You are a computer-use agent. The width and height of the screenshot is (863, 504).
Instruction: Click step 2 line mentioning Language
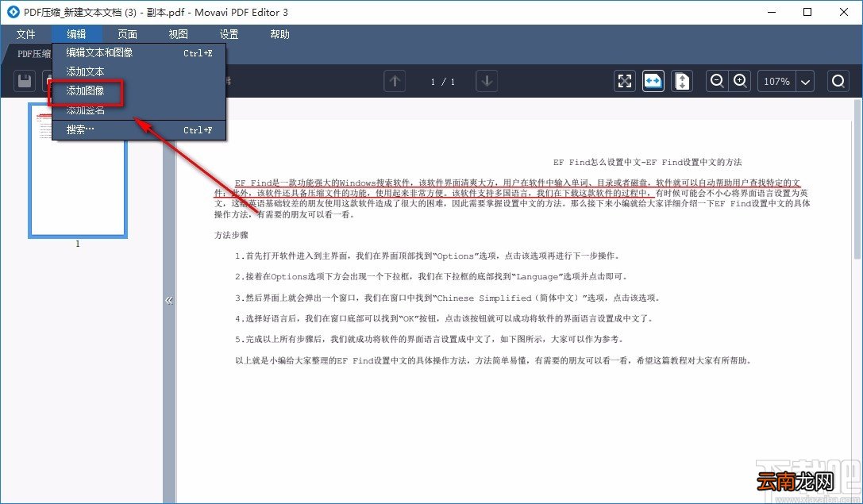click(x=431, y=277)
